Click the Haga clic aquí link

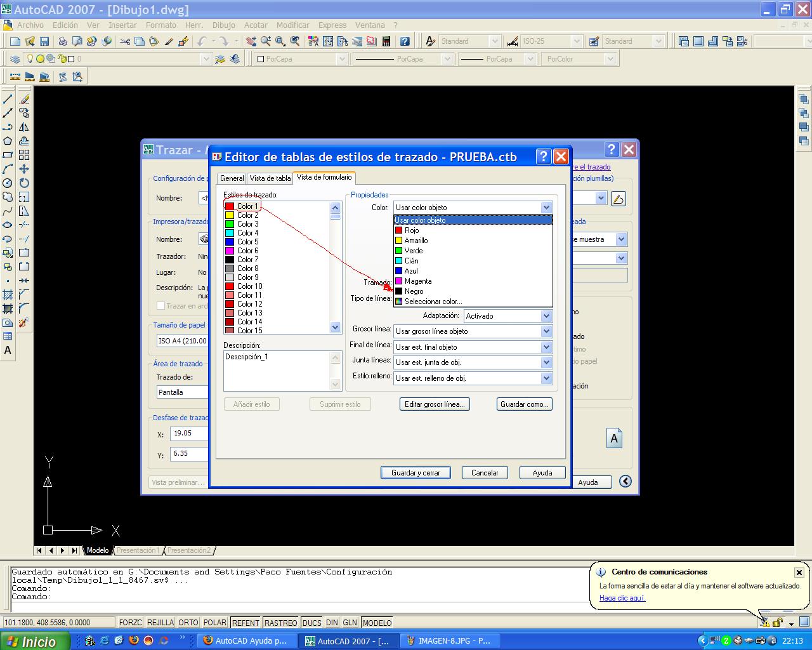(x=622, y=598)
